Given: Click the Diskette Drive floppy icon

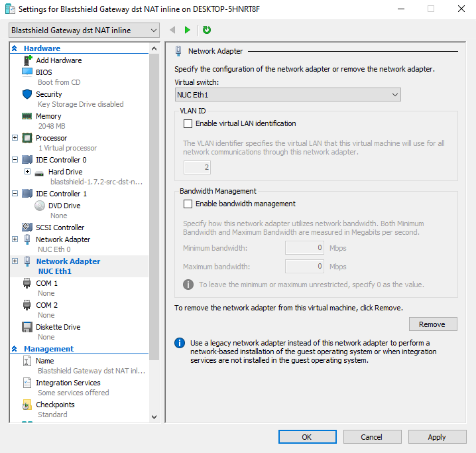Looking at the screenshot, I should click(x=27, y=327).
